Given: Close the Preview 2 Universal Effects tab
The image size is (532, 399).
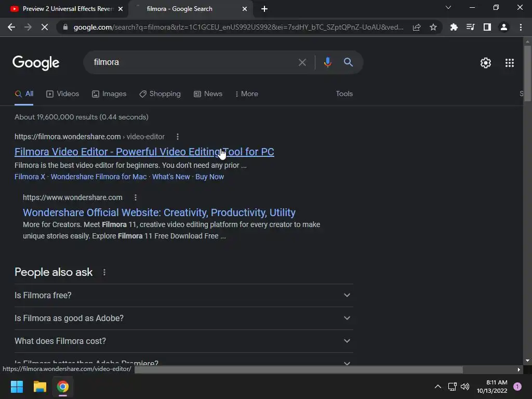Looking at the screenshot, I should tap(121, 9).
